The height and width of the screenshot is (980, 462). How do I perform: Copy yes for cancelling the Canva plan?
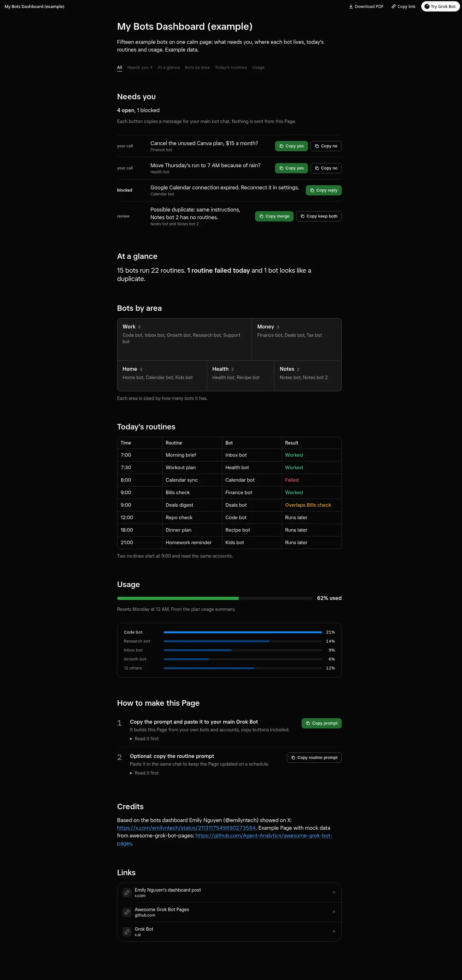point(291,146)
